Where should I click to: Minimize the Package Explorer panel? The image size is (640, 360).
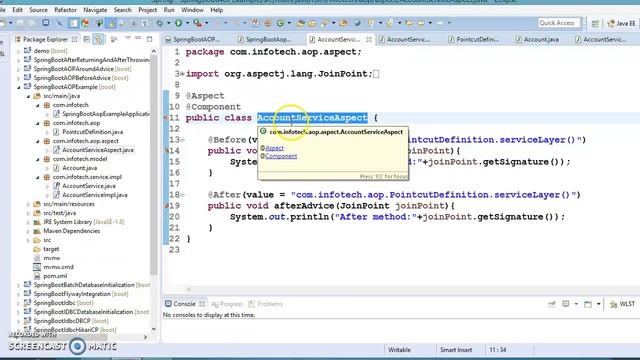[138, 38]
